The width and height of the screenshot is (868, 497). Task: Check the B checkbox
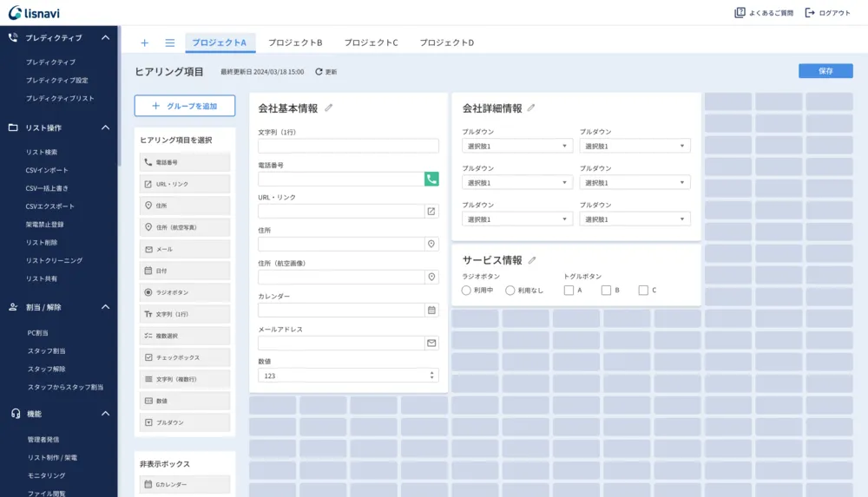(x=606, y=290)
